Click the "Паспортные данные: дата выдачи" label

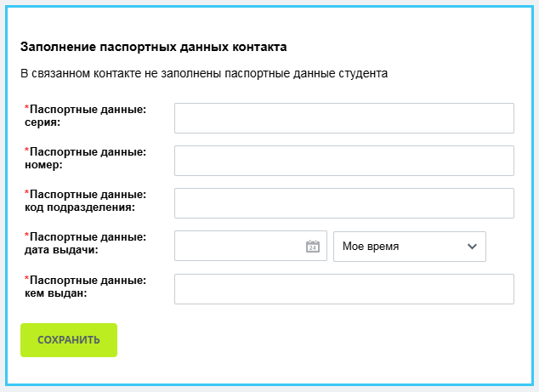(x=86, y=243)
